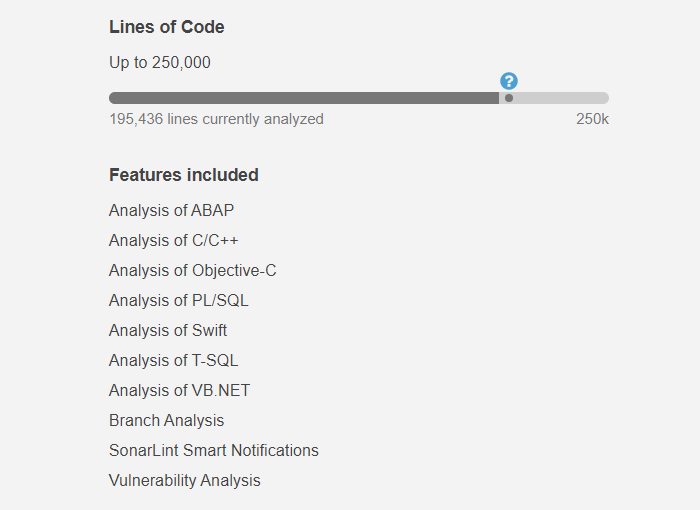Click SonarLint Smart Notifications entry
Screen dimensions: 700x510
[x=214, y=450]
